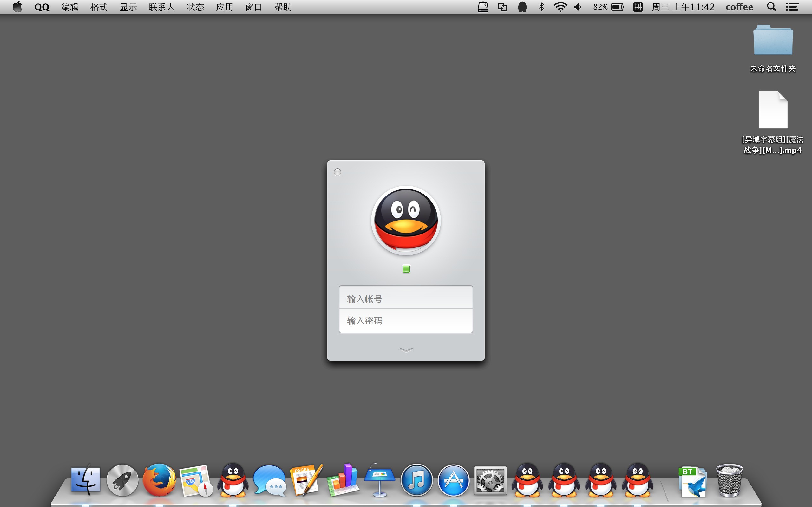Click the green status indicator square

click(x=406, y=269)
